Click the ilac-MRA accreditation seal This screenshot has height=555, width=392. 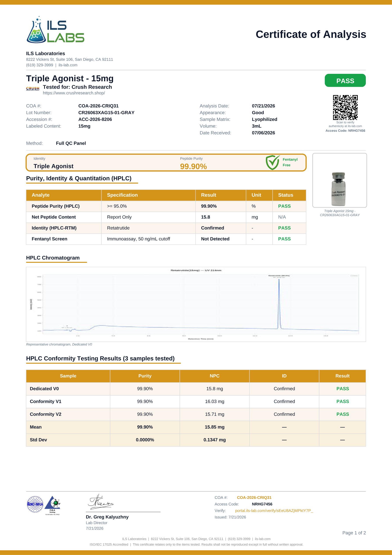coord(35,504)
